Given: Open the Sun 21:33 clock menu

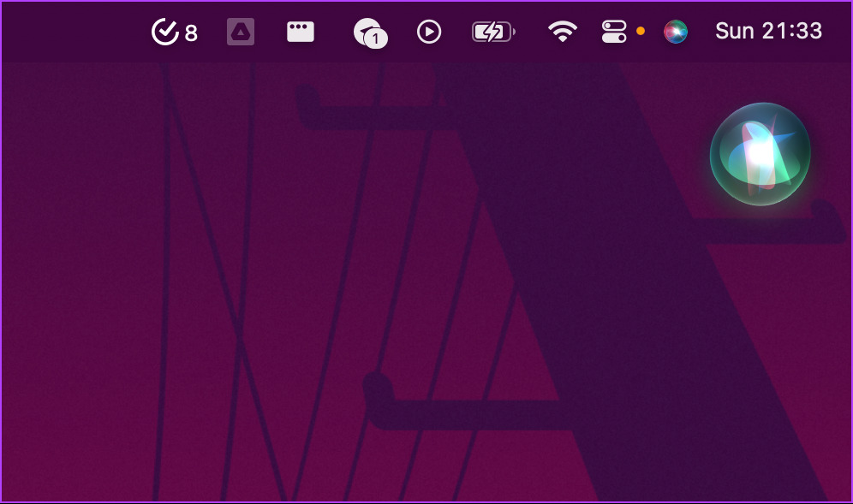Looking at the screenshot, I should 768,31.
